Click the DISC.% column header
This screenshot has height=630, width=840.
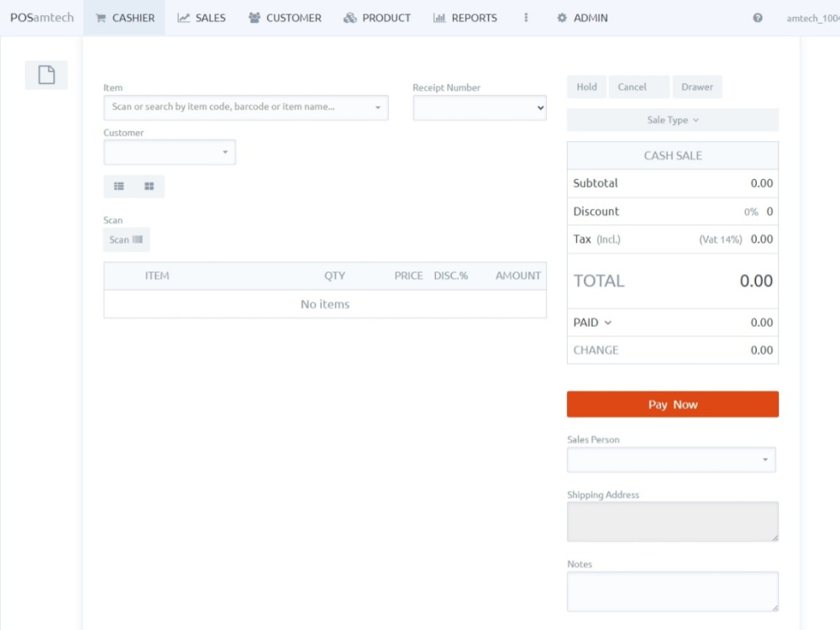tap(450, 276)
